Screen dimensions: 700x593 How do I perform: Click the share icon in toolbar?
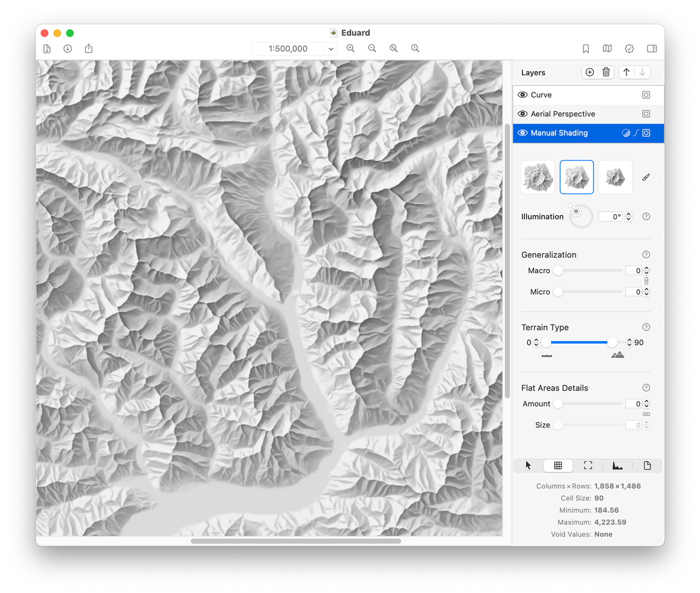point(89,49)
